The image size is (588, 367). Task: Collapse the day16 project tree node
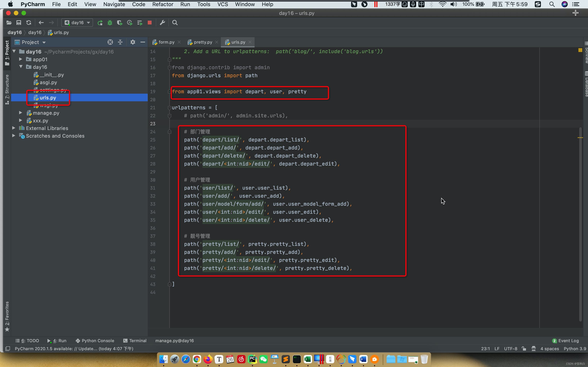click(x=14, y=52)
